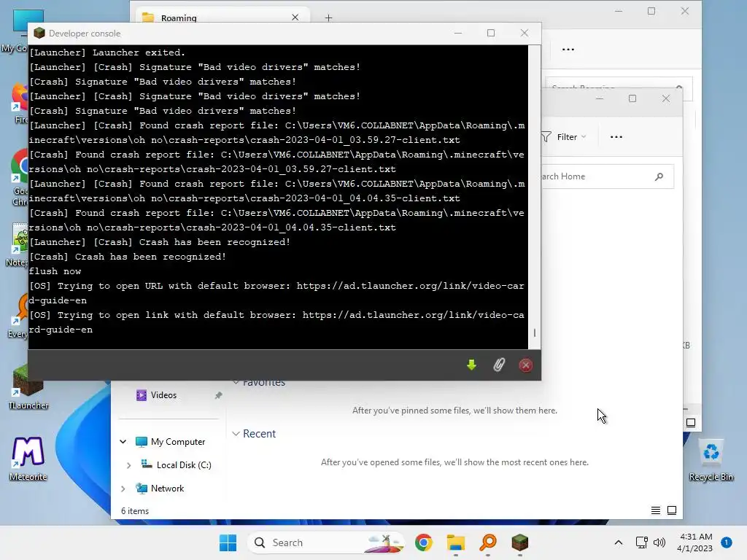The width and height of the screenshot is (747, 560).
Task: Open the TLauncher Minecraft block taskbar icon
Action: (519, 542)
